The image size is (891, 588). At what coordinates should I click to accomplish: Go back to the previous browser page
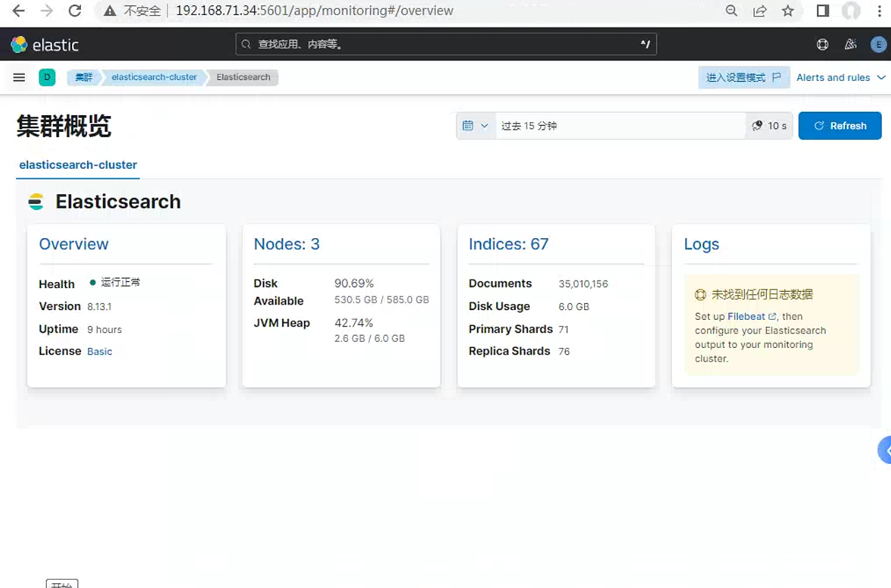click(19, 11)
